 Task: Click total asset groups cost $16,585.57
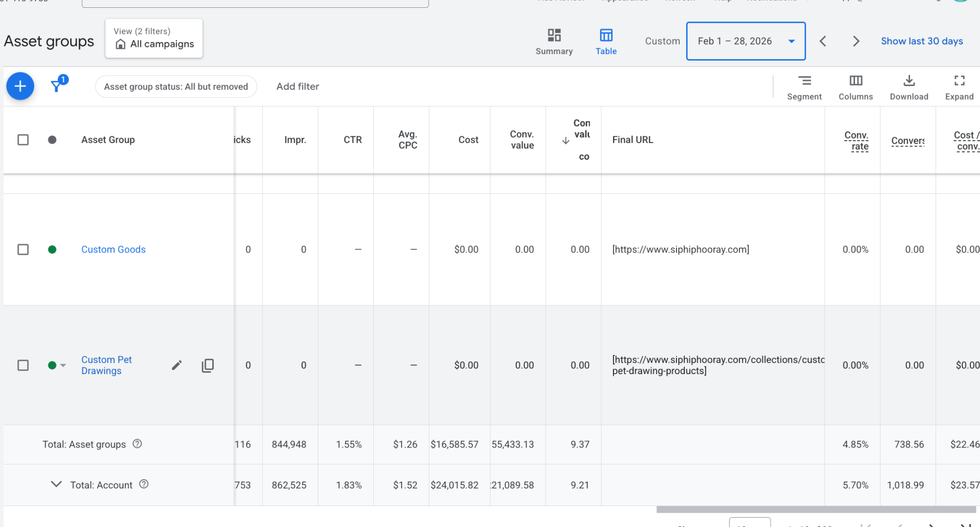[454, 444]
